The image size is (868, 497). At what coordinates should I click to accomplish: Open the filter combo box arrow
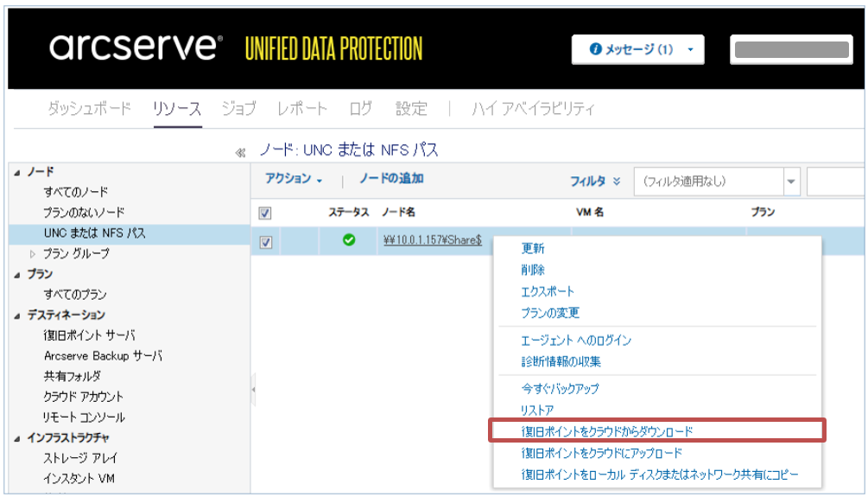(792, 182)
